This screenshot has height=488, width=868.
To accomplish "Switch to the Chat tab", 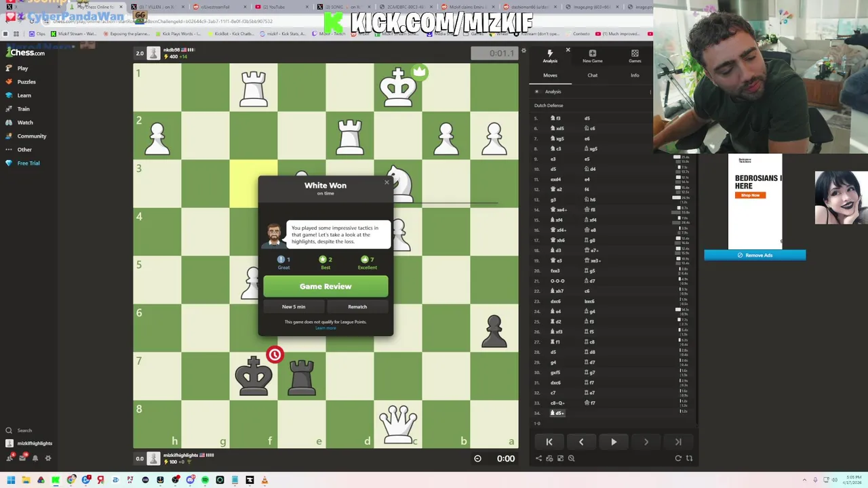I will (592, 75).
